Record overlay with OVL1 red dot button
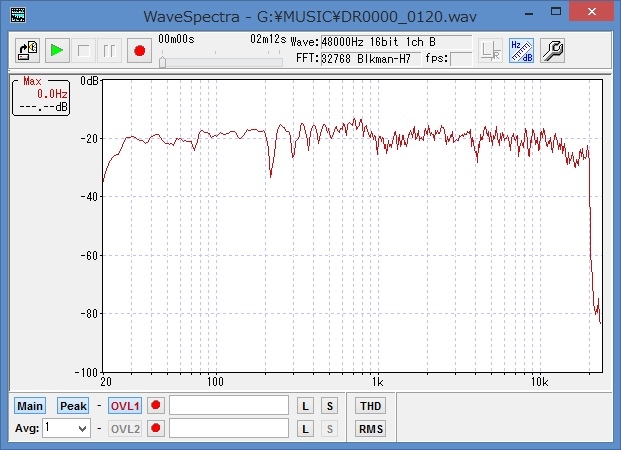This screenshot has width=621, height=450. 156,405
